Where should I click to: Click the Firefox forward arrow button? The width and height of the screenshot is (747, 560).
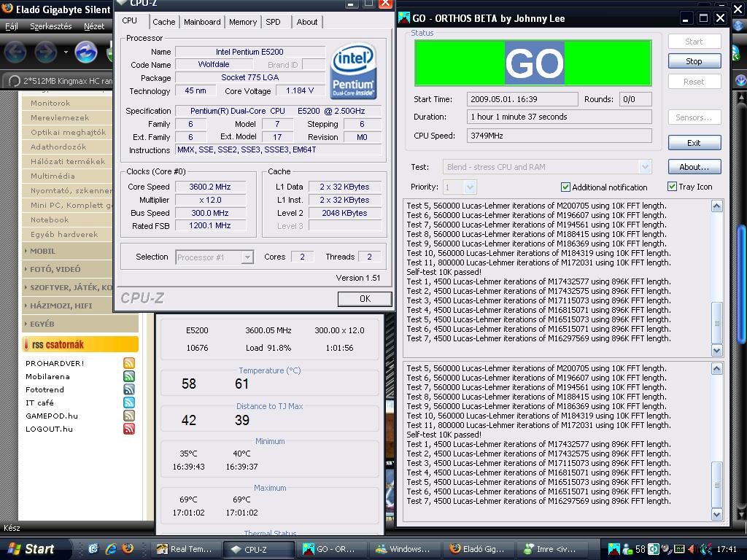click(x=46, y=52)
